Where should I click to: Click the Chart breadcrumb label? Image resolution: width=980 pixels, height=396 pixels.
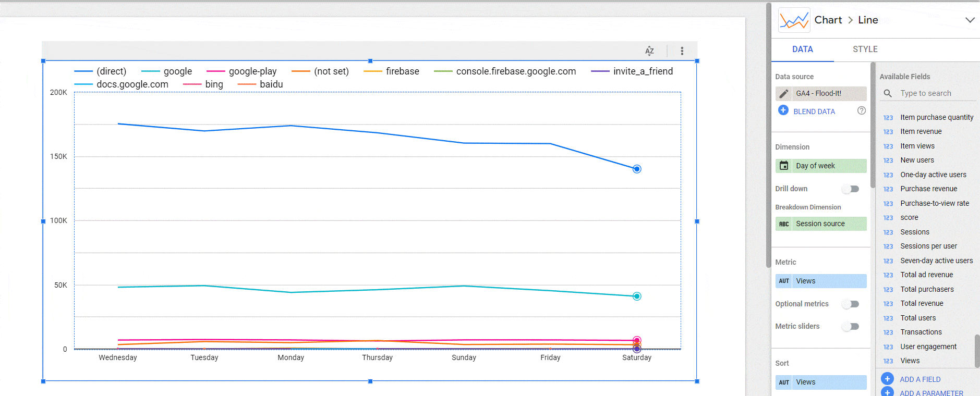coord(828,20)
